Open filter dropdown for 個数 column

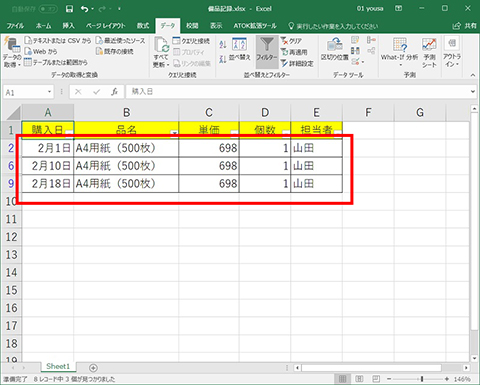(x=286, y=133)
